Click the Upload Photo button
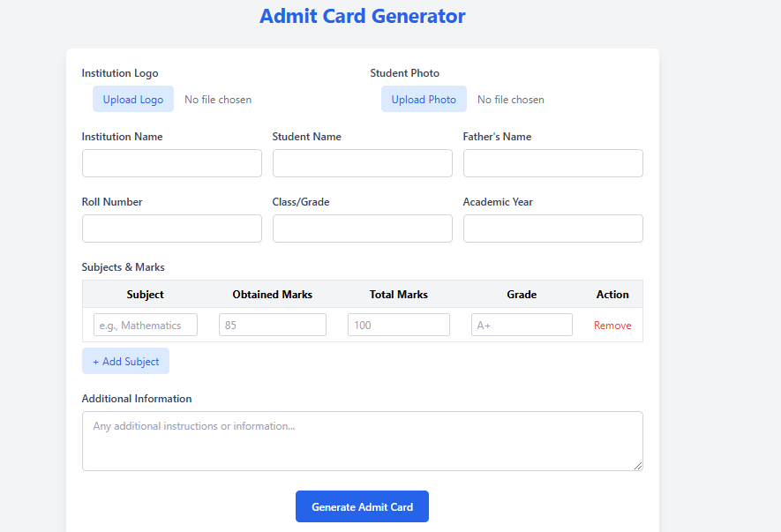The image size is (781, 532). pos(424,99)
